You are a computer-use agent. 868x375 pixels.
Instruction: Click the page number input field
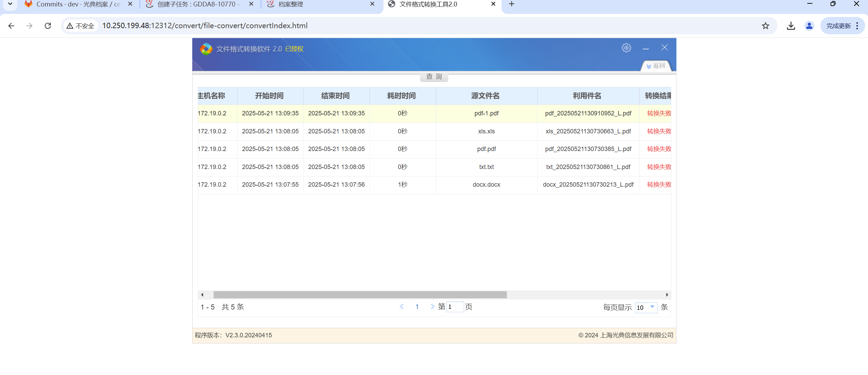(x=455, y=307)
